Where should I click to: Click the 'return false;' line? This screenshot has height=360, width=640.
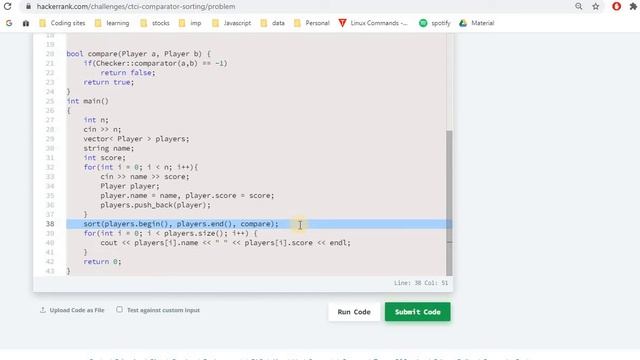128,73
